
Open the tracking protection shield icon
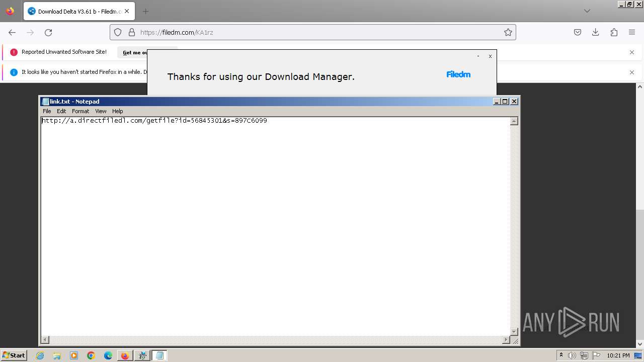[x=118, y=32]
